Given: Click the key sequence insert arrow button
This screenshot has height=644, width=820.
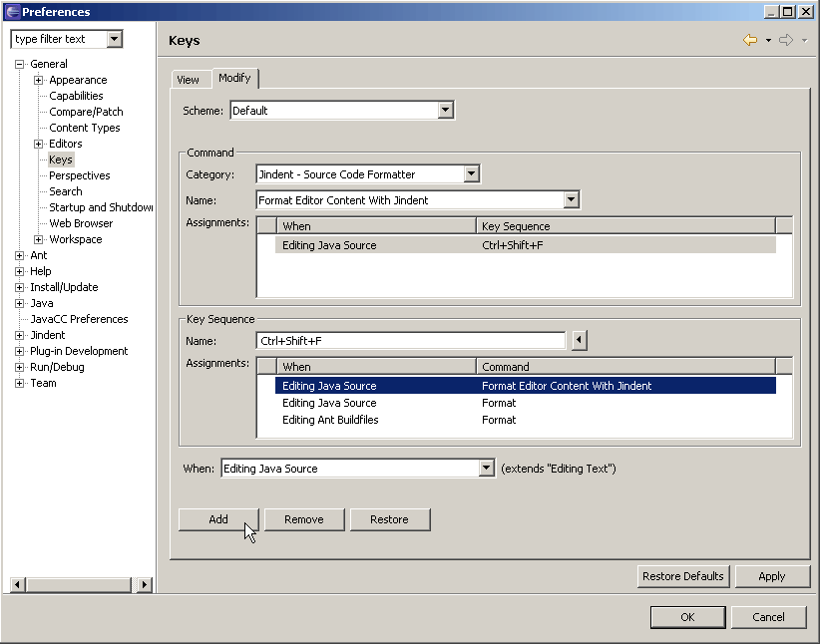Looking at the screenshot, I should click(x=579, y=341).
